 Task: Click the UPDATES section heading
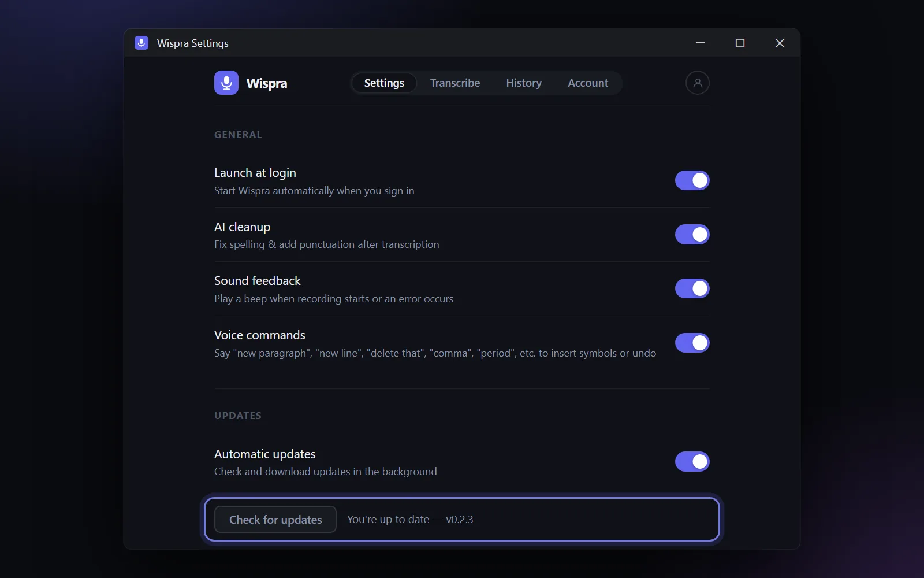tap(238, 416)
